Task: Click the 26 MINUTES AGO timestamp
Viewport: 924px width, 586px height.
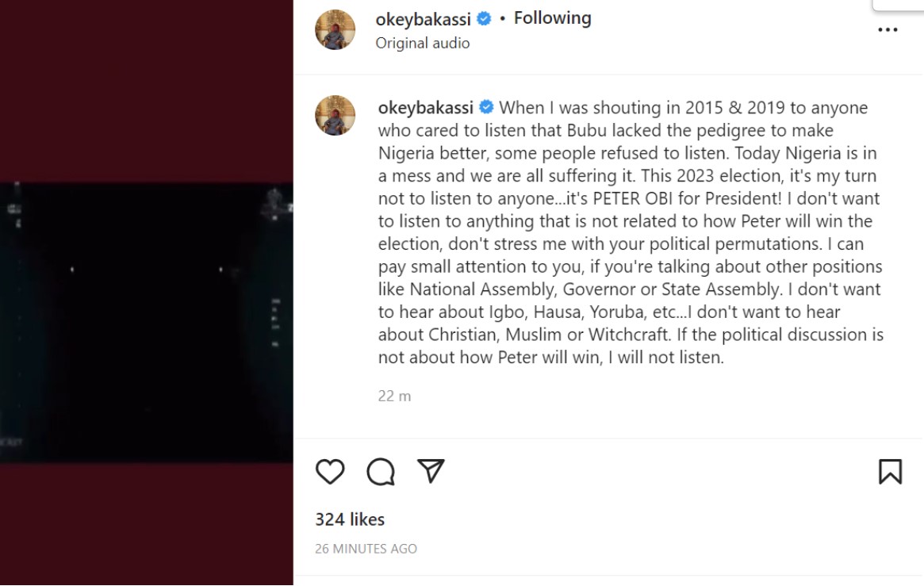Action: pyautogui.click(x=366, y=549)
